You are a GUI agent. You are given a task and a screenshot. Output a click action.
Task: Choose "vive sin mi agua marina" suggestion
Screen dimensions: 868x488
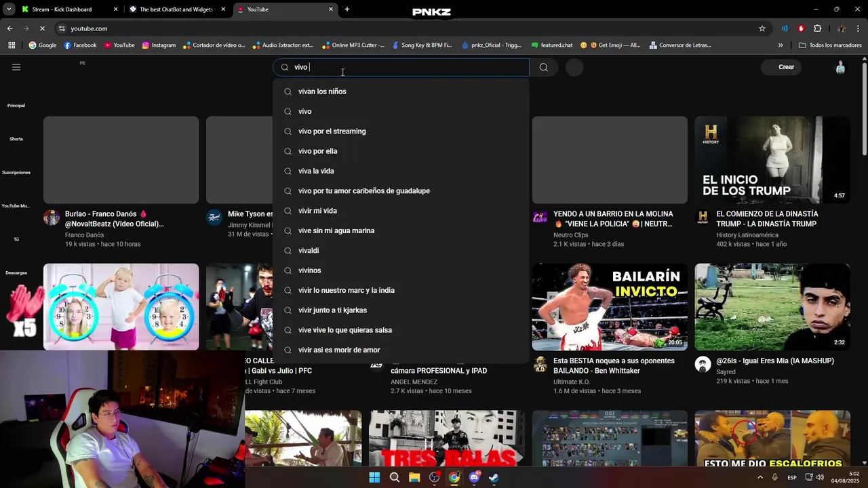(x=401, y=230)
